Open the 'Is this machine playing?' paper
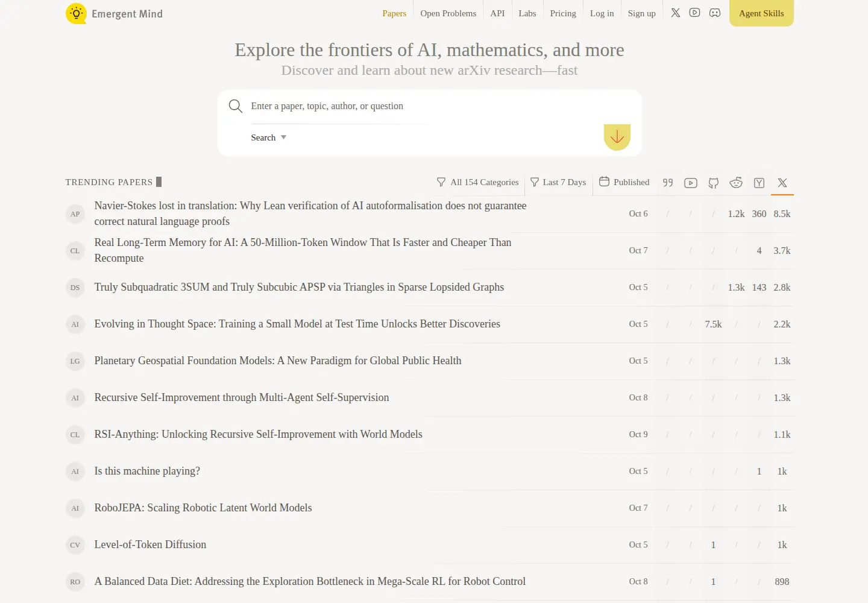 pyautogui.click(x=147, y=471)
